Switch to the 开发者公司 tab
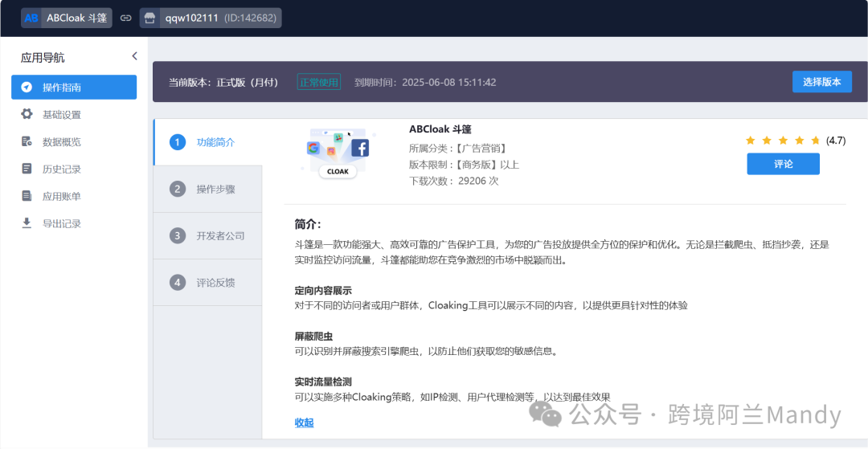Image resolution: width=868 pixels, height=449 pixels. [207, 235]
